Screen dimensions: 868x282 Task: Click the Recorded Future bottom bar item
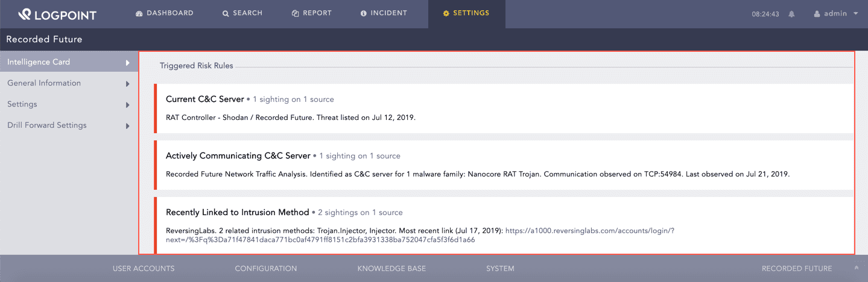[796, 269]
